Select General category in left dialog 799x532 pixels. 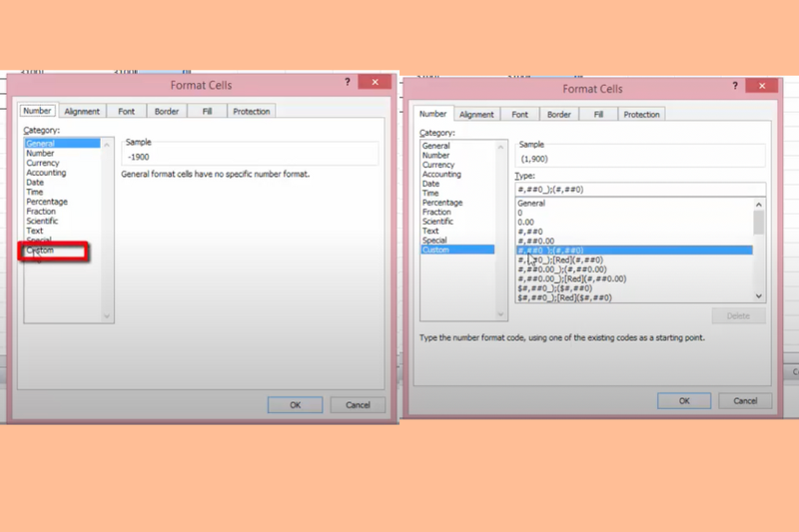(63, 144)
